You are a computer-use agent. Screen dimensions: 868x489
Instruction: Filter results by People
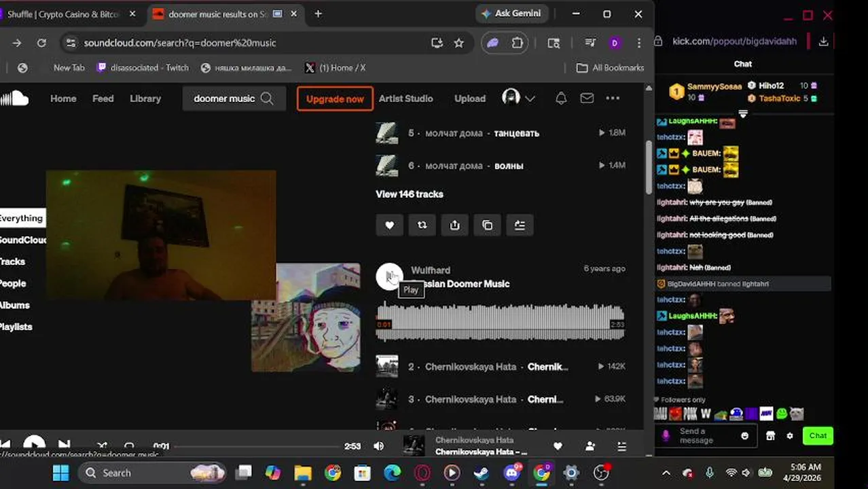click(x=13, y=283)
